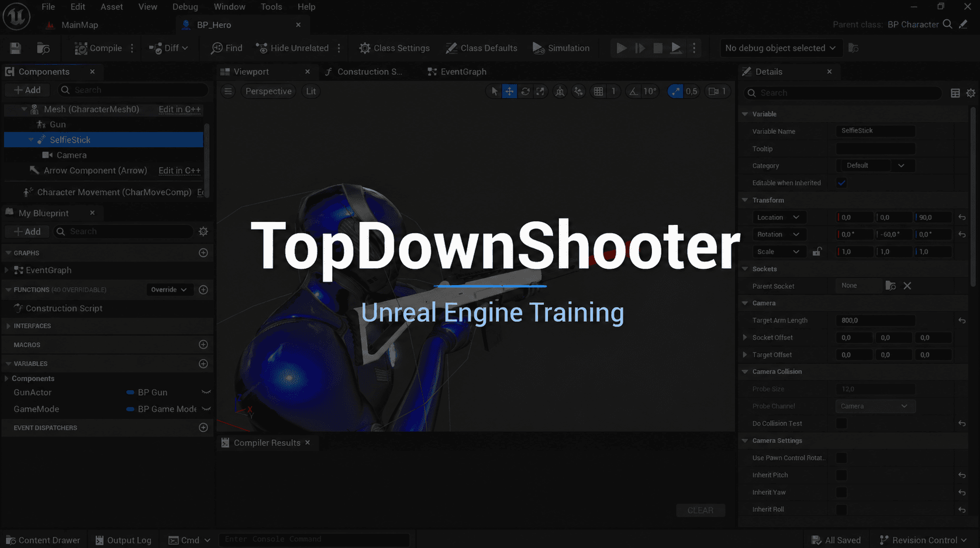This screenshot has width=980, height=548.
Task: Click Target Arm Length value field
Action: 875,320
